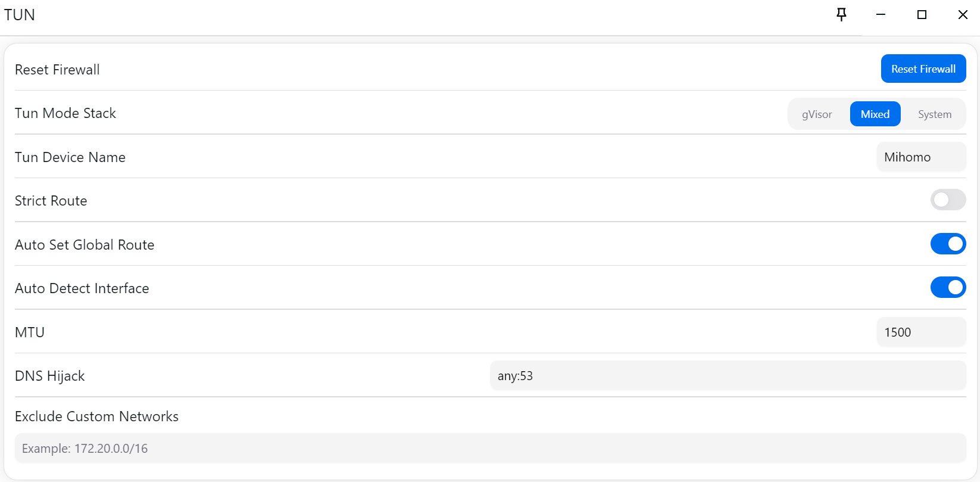
Task: Choose the Mixed stack option
Action: point(875,114)
